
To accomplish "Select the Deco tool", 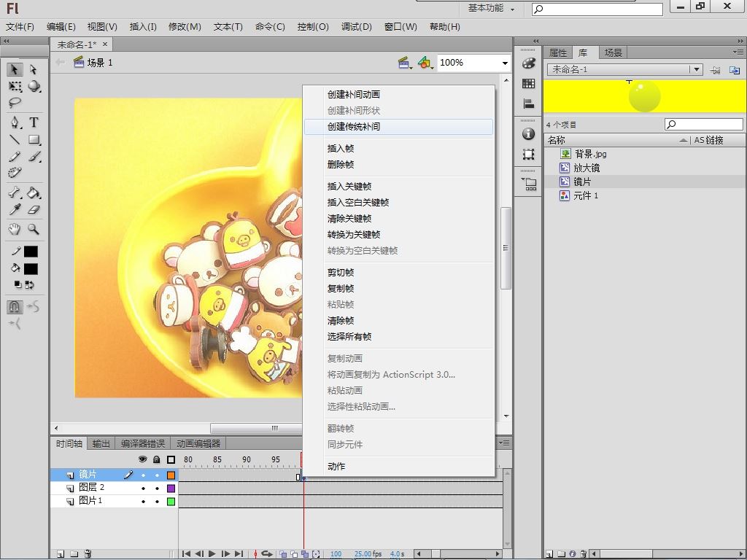I will tap(15, 172).
